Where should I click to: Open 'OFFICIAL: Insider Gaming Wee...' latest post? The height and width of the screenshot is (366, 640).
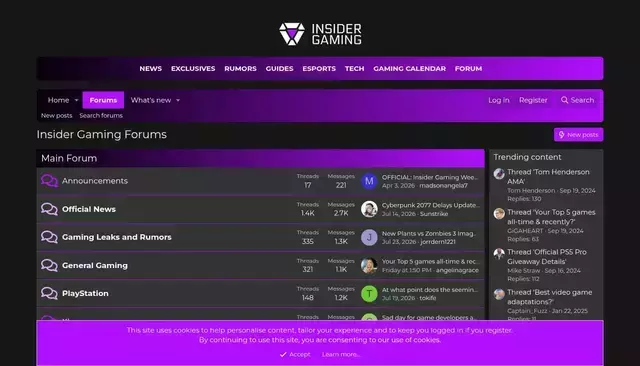coord(430,177)
